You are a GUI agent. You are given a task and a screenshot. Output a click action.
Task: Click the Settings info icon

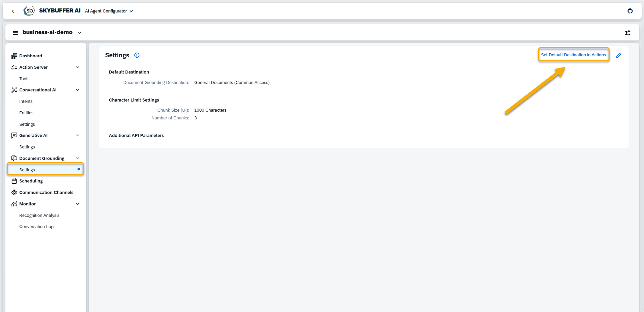point(137,55)
